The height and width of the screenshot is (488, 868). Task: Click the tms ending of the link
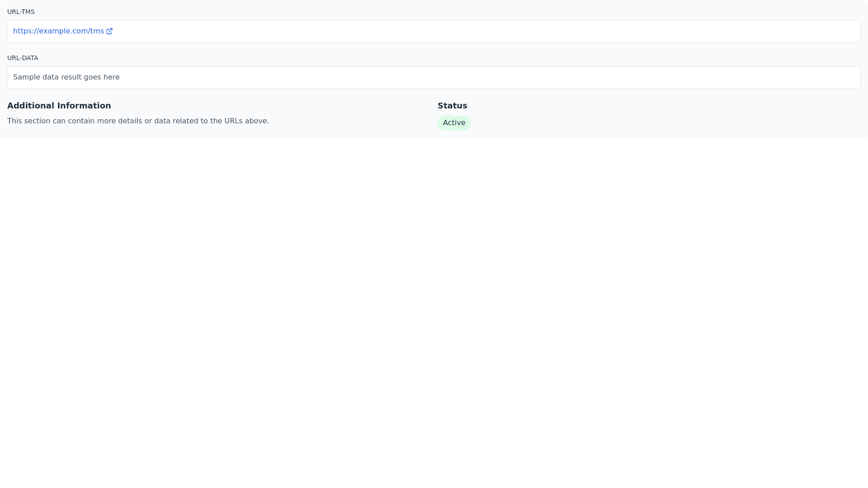coord(97,31)
